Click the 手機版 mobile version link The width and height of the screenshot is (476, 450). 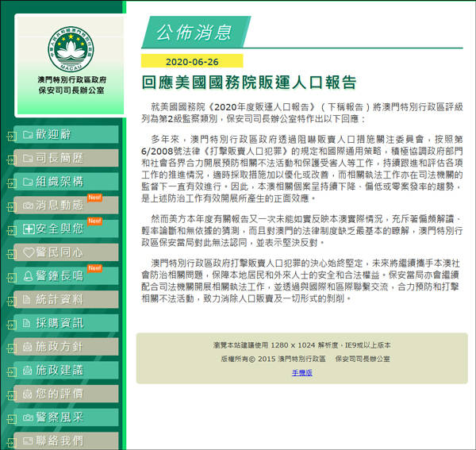301,371
